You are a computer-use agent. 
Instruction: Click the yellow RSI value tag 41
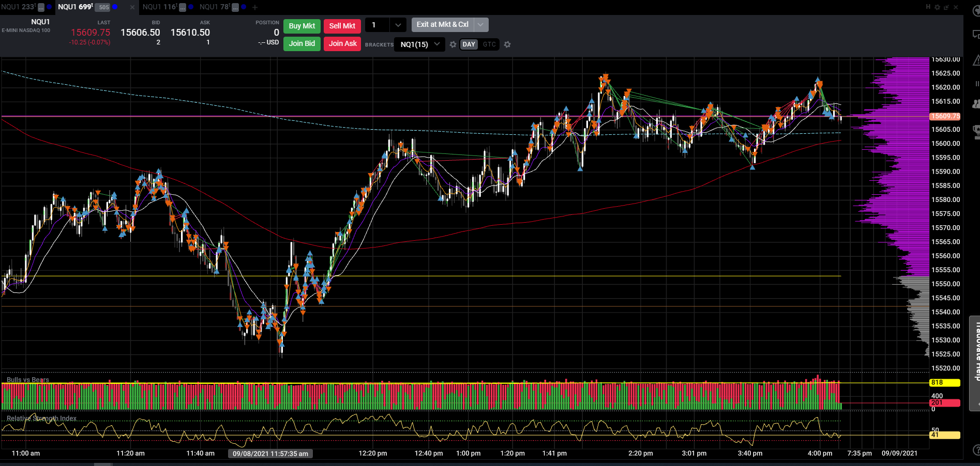point(945,435)
